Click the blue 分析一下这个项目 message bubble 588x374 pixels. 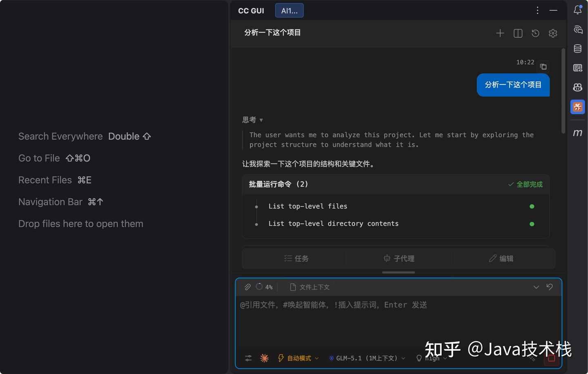513,85
